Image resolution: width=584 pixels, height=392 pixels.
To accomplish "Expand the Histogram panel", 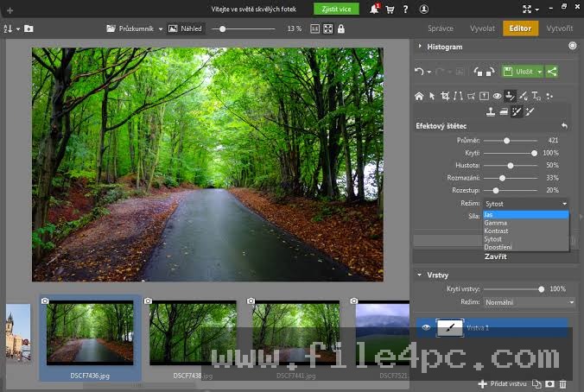I will (x=420, y=46).
